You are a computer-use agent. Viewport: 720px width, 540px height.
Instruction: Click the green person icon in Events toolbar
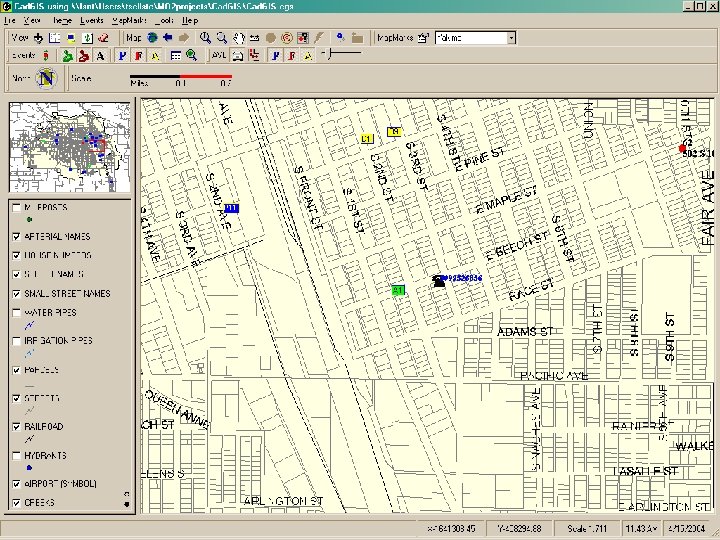click(x=68, y=56)
